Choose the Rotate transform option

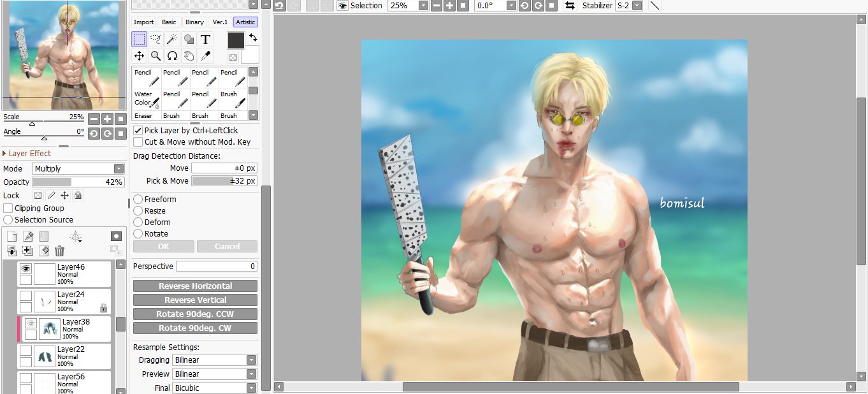[138, 234]
